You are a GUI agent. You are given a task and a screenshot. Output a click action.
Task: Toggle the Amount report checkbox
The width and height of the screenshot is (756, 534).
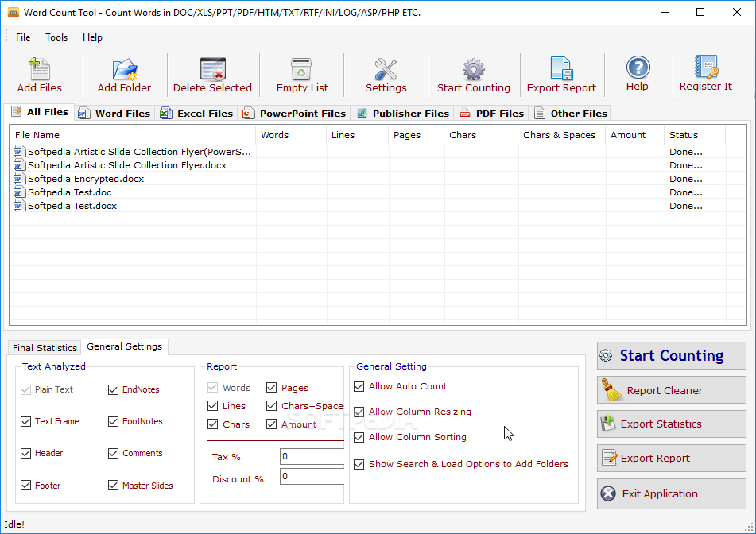click(x=271, y=424)
